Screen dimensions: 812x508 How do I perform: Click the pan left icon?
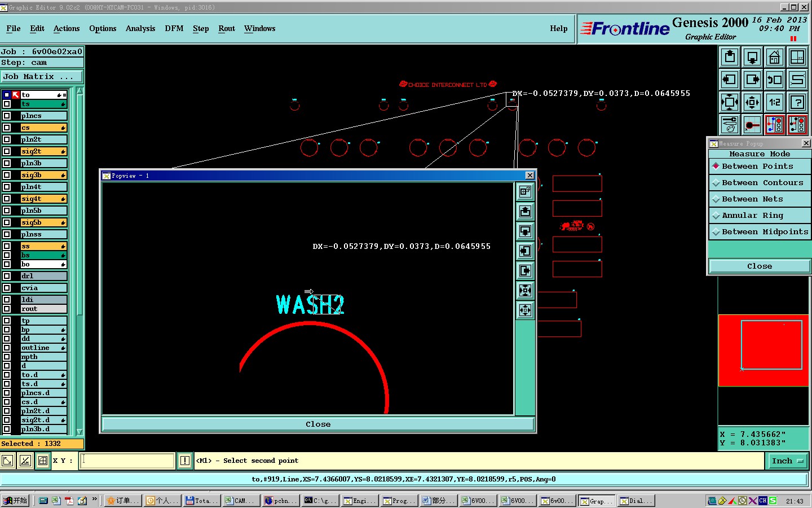pyautogui.click(x=730, y=80)
